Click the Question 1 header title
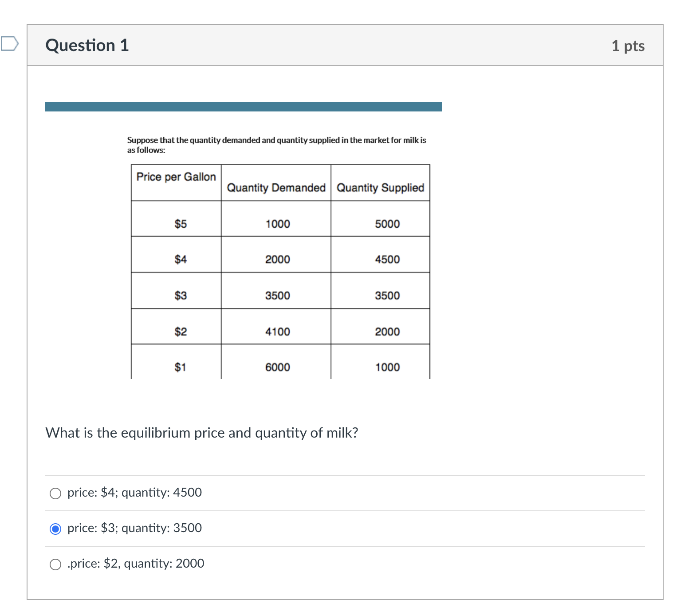Image resolution: width=700 pixels, height=616 pixels. 87,45
